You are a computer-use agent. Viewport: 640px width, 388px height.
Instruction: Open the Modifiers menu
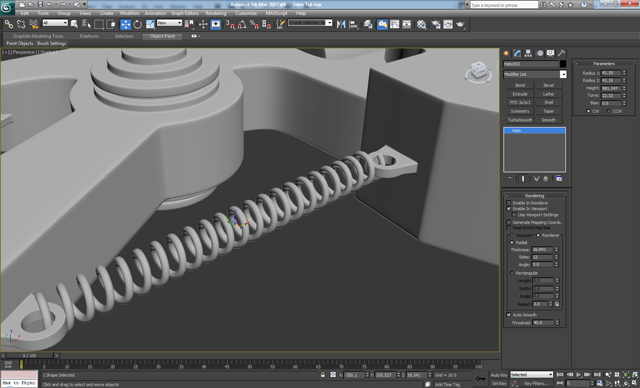point(130,13)
